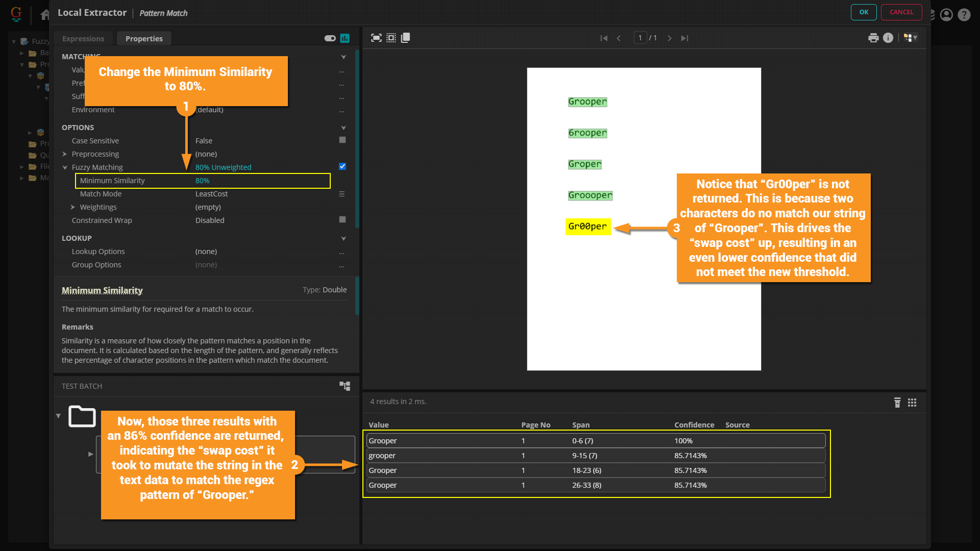The width and height of the screenshot is (980, 551).
Task: Toggle the Case Sensitive checkbox
Action: click(x=342, y=140)
